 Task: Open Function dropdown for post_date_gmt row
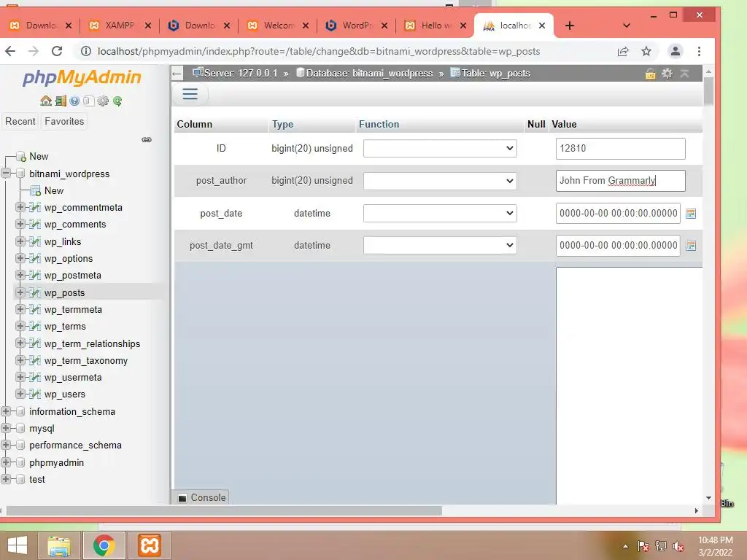[x=440, y=245]
